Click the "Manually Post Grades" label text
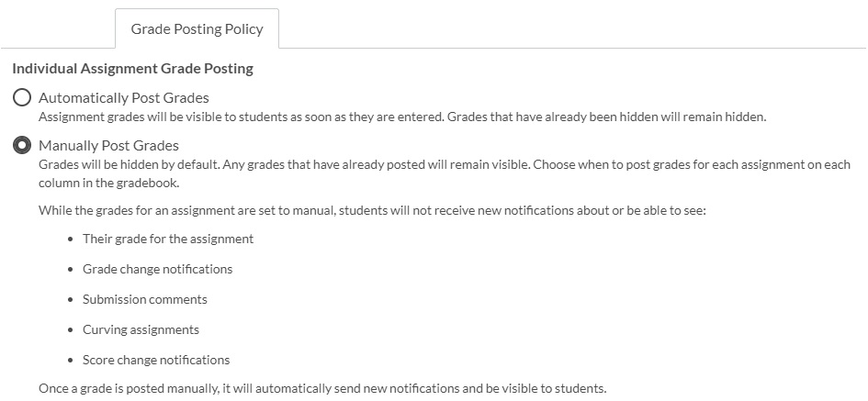The image size is (868, 401). coord(108,145)
